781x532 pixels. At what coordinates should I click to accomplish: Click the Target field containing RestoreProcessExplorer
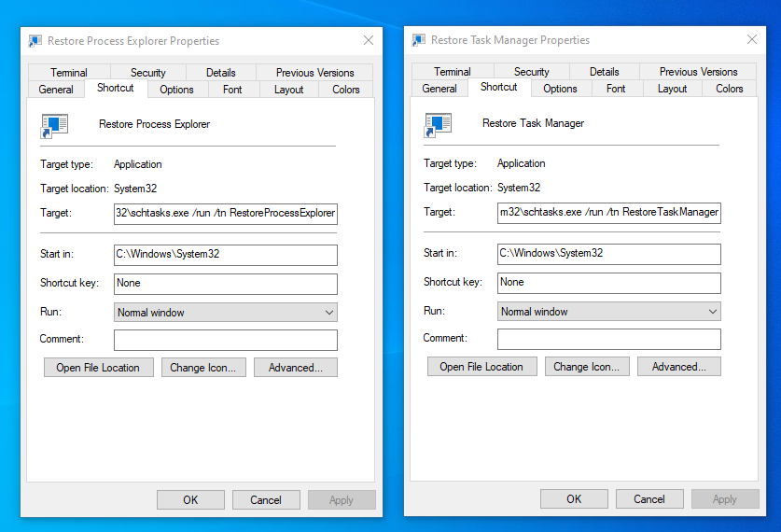click(226, 214)
